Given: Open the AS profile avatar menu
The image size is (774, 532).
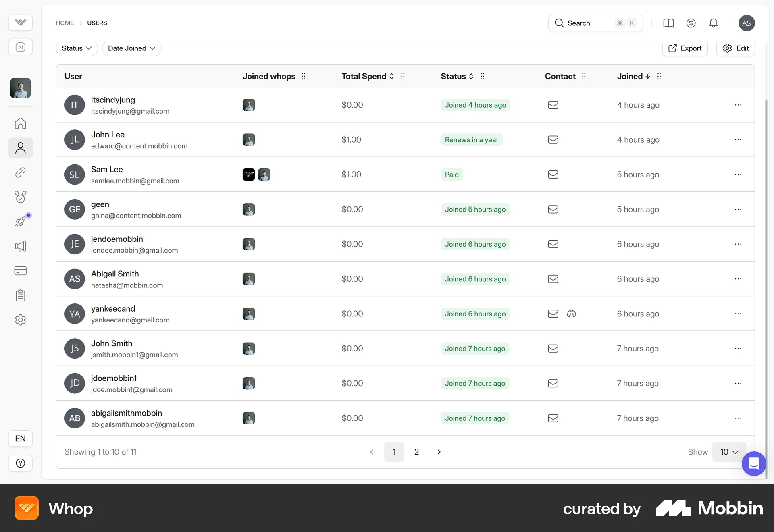Looking at the screenshot, I should [747, 23].
